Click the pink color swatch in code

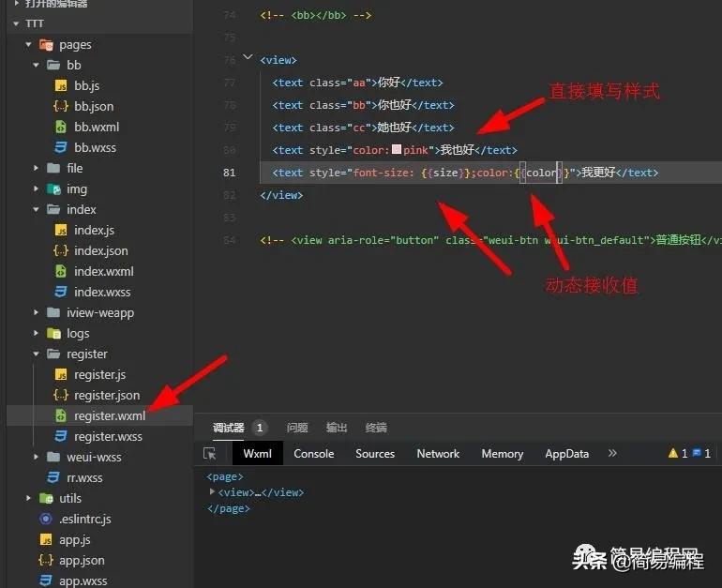tap(397, 150)
